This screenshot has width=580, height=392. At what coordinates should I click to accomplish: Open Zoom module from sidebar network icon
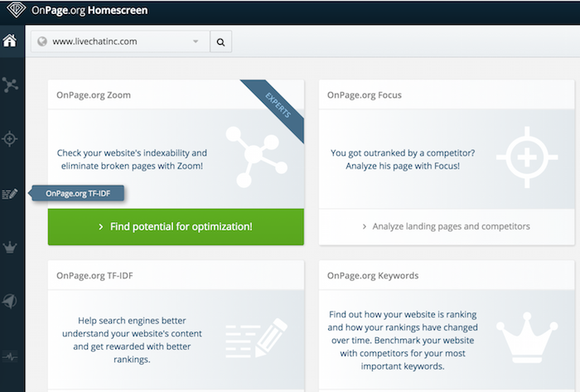pyautogui.click(x=11, y=84)
